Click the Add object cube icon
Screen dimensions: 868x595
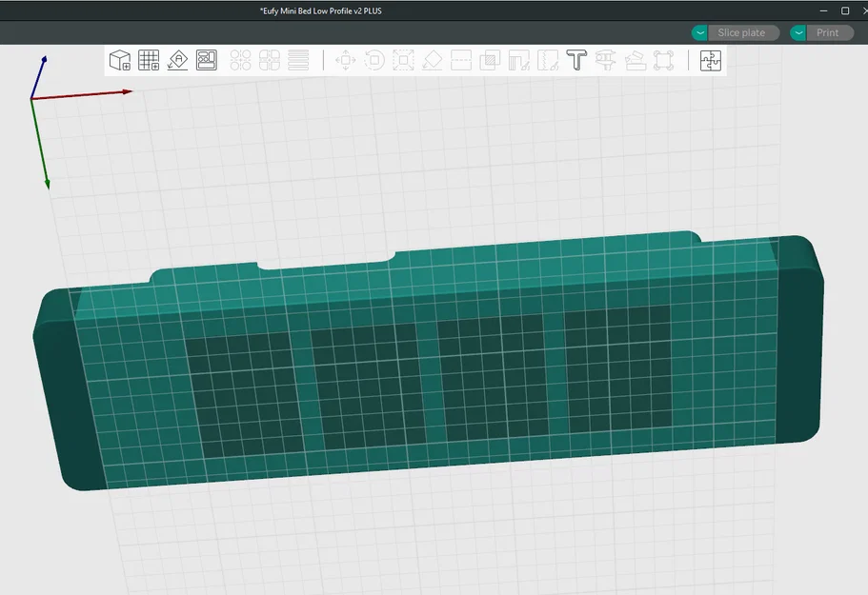pos(119,60)
